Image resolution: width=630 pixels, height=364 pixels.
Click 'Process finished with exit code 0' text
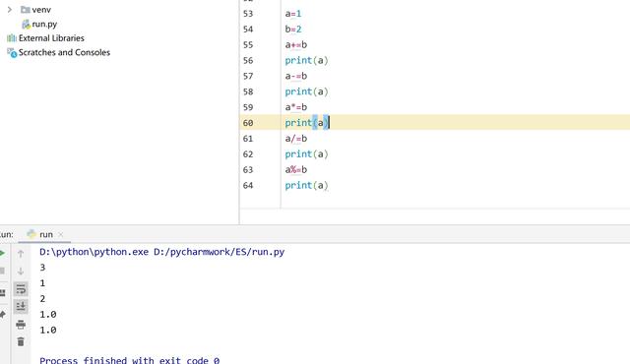pos(129,360)
